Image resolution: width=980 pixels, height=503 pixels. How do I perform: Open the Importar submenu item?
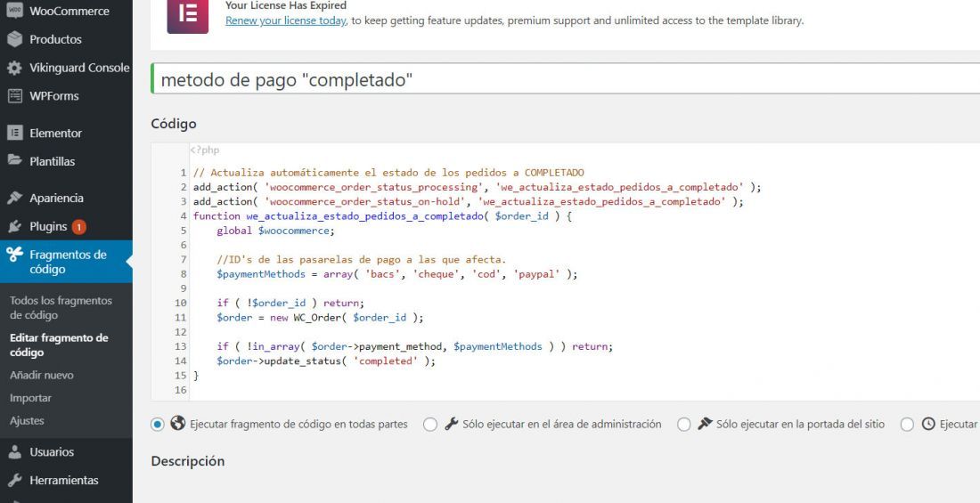pyautogui.click(x=30, y=398)
